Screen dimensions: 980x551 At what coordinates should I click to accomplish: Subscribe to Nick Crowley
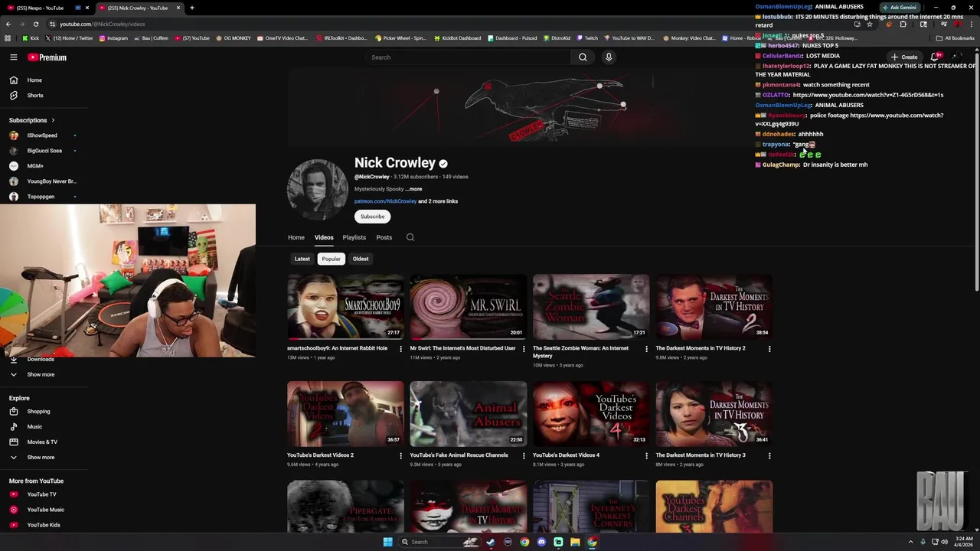(373, 217)
